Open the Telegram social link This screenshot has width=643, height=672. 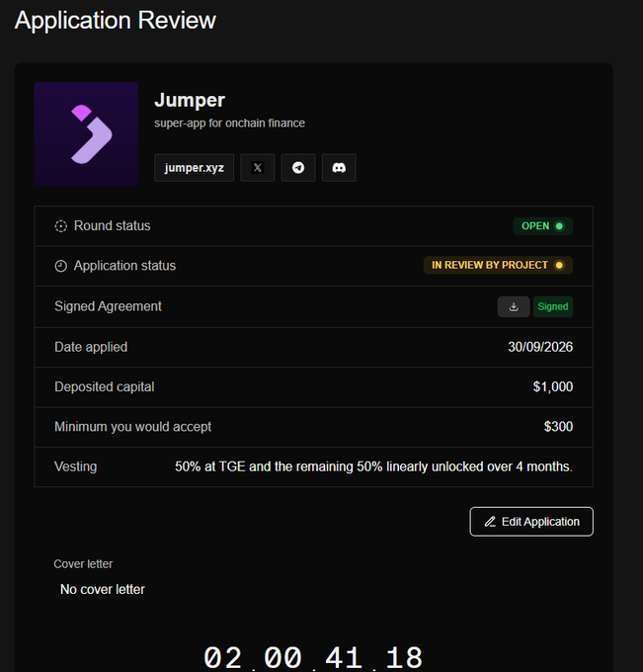coord(298,168)
